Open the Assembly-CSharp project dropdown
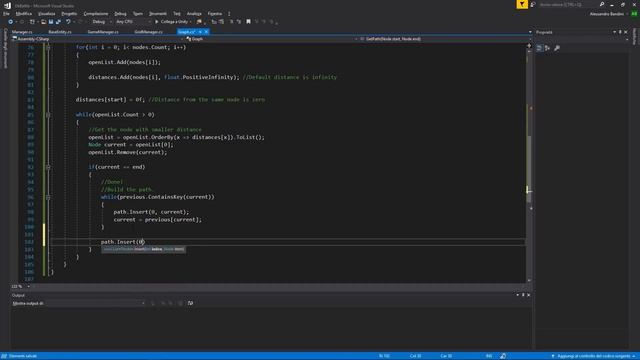 [x=98, y=39]
